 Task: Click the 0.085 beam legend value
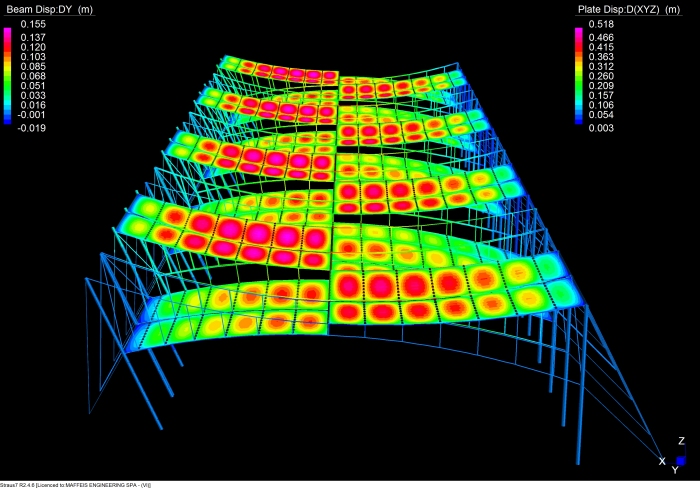(32, 68)
